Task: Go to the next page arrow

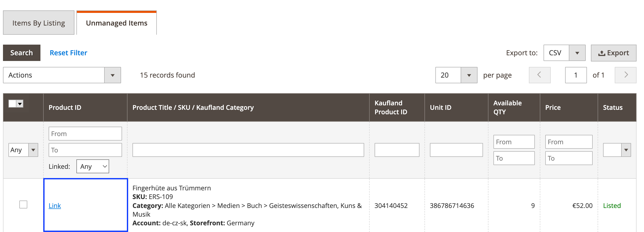Action: (x=625, y=75)
